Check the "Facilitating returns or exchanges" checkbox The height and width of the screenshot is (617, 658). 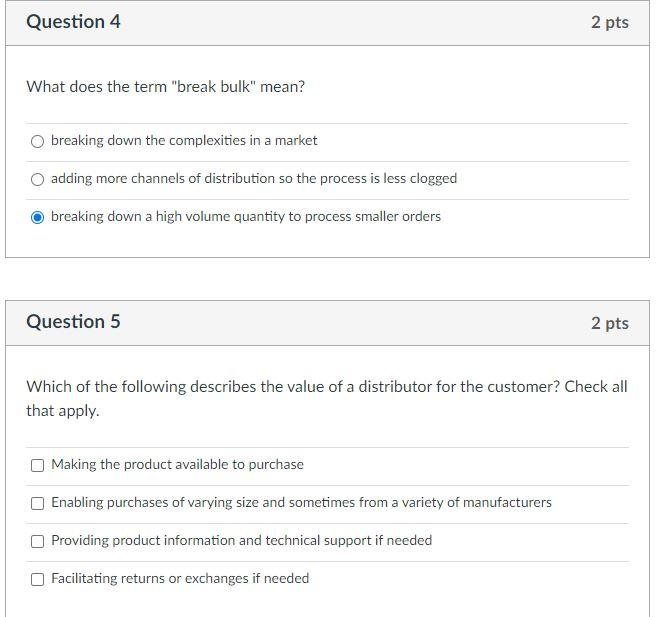(x=38, y=579)
